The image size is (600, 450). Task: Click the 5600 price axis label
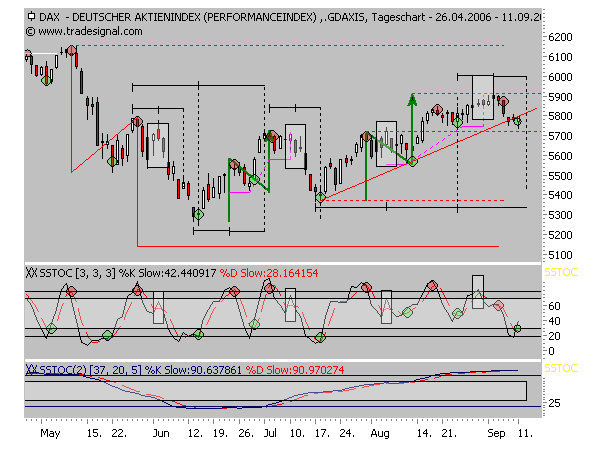[x=560, y=156]
